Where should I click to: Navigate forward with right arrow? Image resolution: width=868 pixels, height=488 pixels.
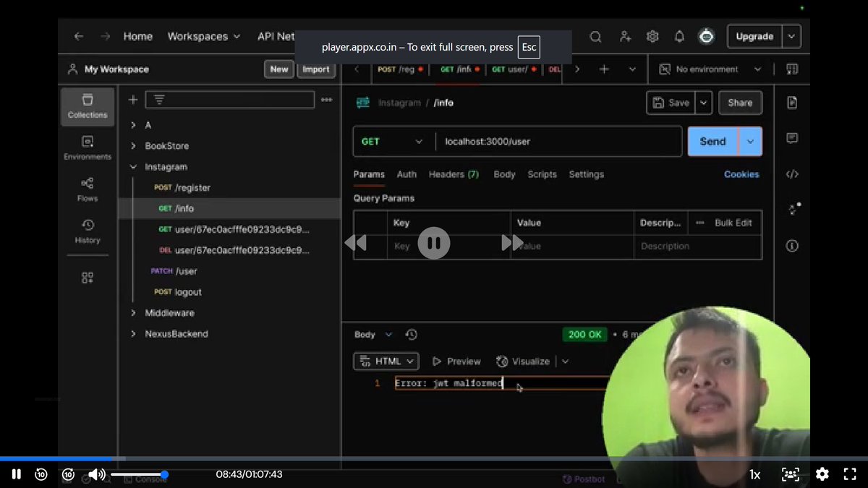coord(106,36)
